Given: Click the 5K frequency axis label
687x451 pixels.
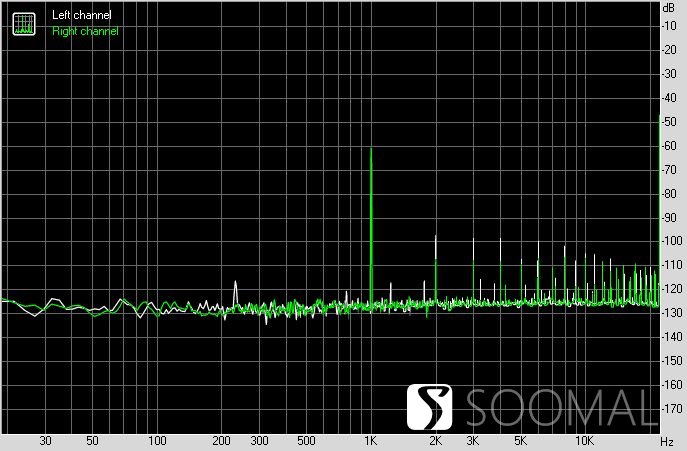Looking at the screenshot, I should (520, 441).
